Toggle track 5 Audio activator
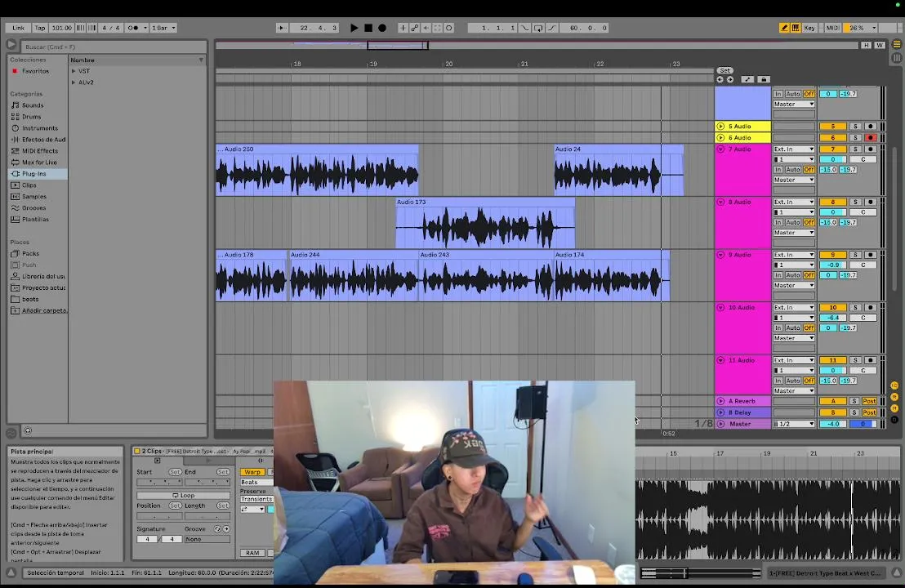This screenshot has height=588, width=905. pyautogui.click(x=832, y=127)
